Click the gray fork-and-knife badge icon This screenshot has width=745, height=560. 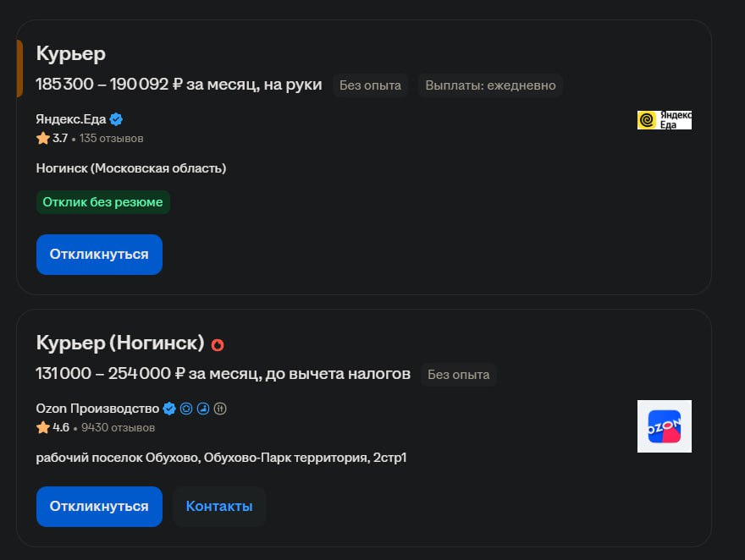[220, 409]
